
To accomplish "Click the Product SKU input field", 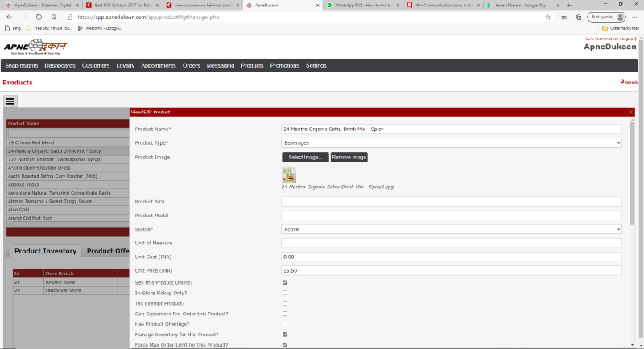I will coord(451,202).
